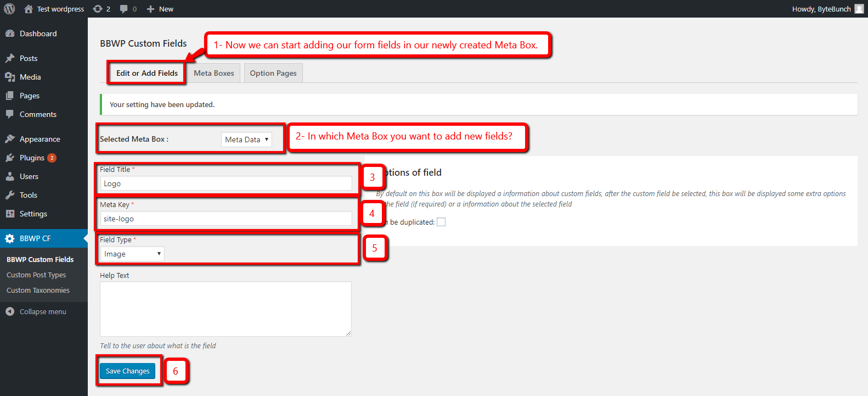Click the Test wordpress site name link
Screen dimensions: 868x396
60,9
